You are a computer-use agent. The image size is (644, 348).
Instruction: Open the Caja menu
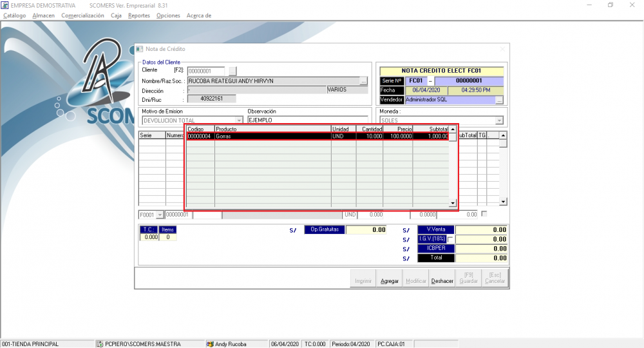(116, 15)
